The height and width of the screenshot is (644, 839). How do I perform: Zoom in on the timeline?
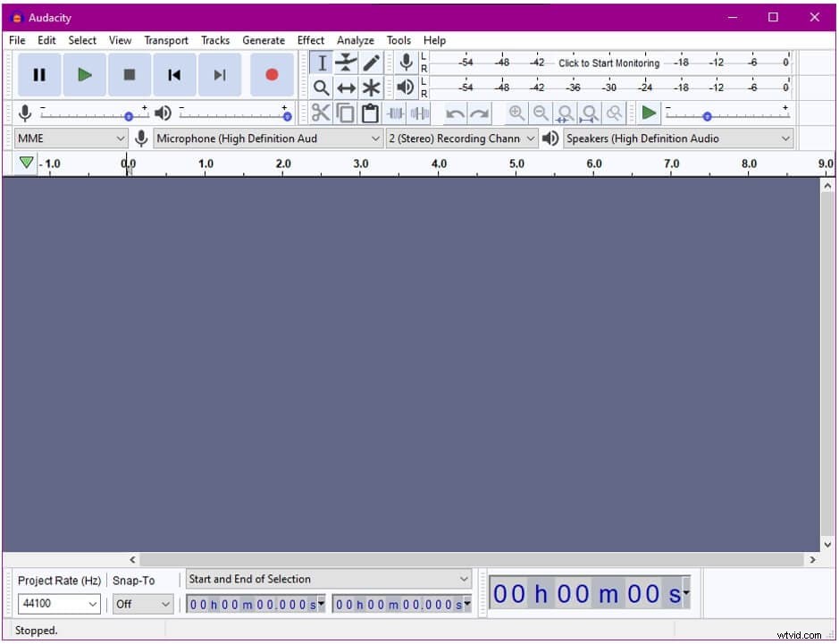click(x=516, y=113)
